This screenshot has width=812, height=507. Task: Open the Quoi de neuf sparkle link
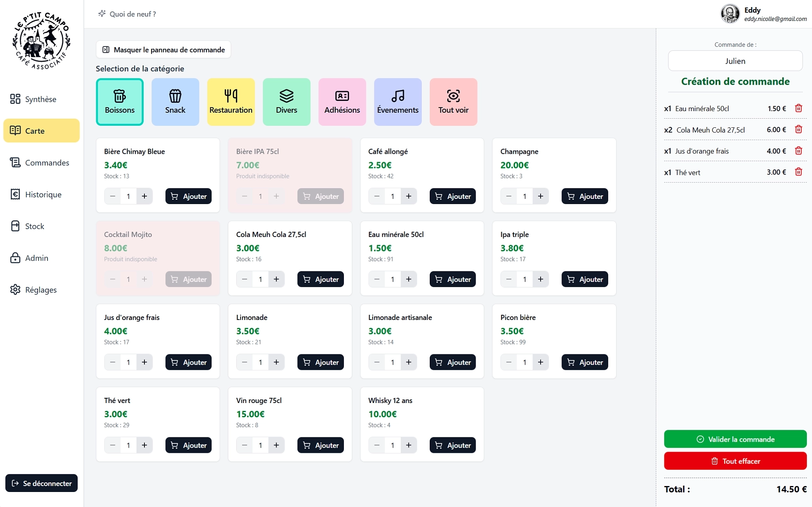point(127,14)
